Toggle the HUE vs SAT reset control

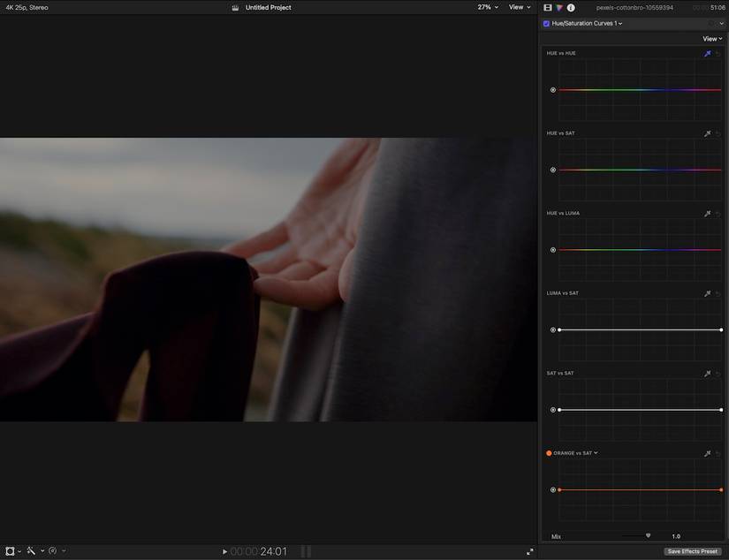[717, 133]
